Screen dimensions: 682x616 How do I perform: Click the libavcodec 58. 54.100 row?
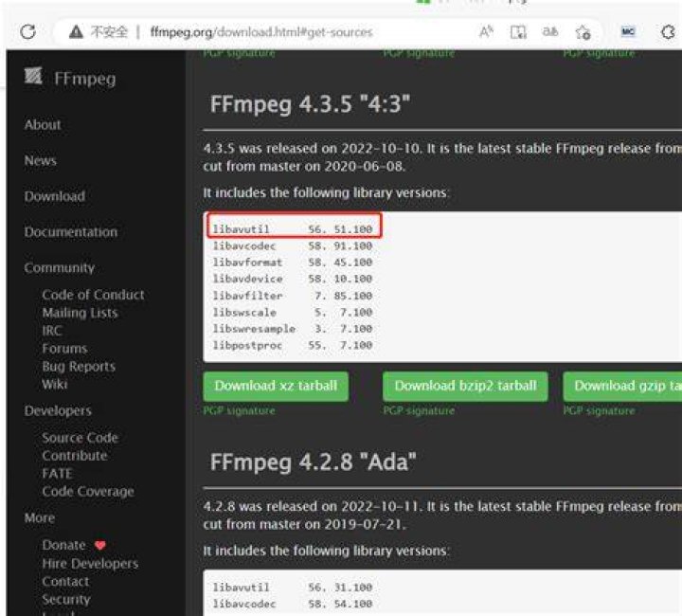[293, 604]
